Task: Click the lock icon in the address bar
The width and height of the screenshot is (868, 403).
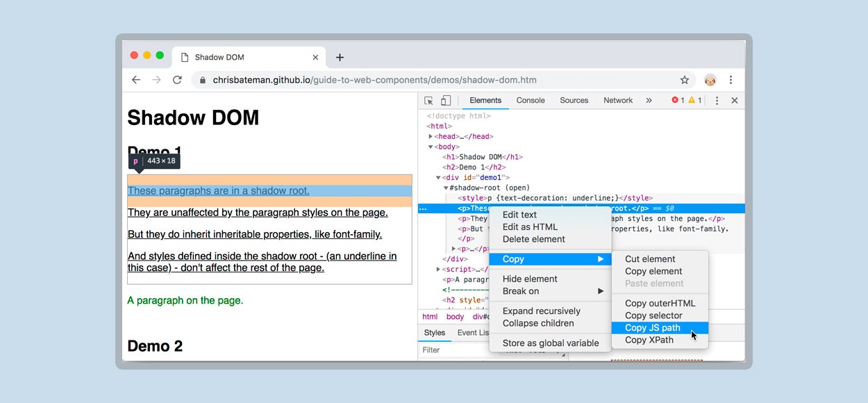Action: pyautogui.click(x=203, y=80)
